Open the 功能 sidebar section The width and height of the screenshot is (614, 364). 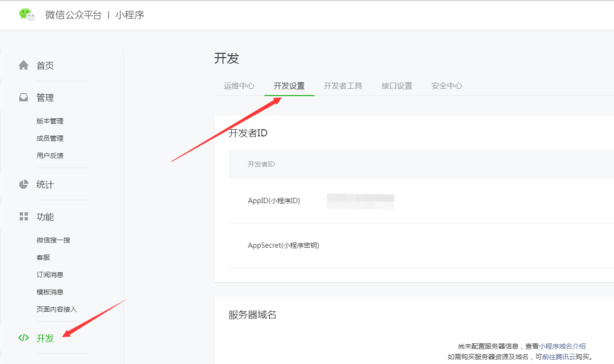pyautogui.click(x=45, y=217)
